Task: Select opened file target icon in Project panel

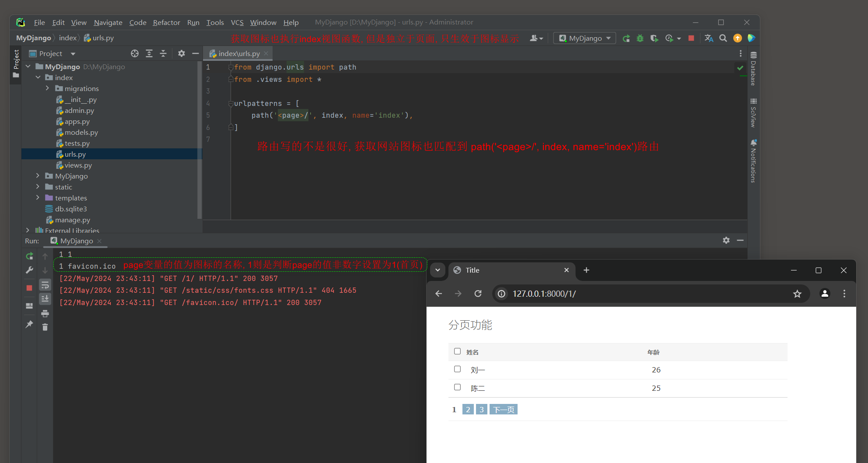Action: click(x=135, y=53)
